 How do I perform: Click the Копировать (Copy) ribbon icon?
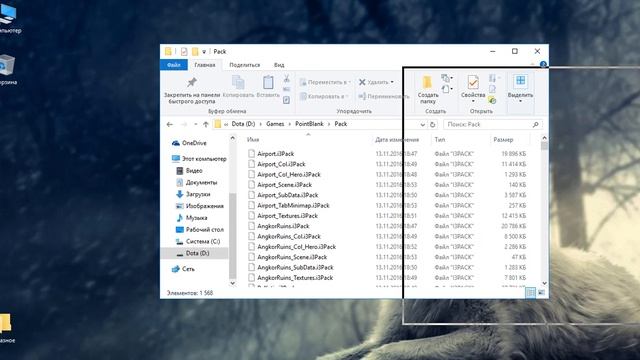[x=238, y=83]
